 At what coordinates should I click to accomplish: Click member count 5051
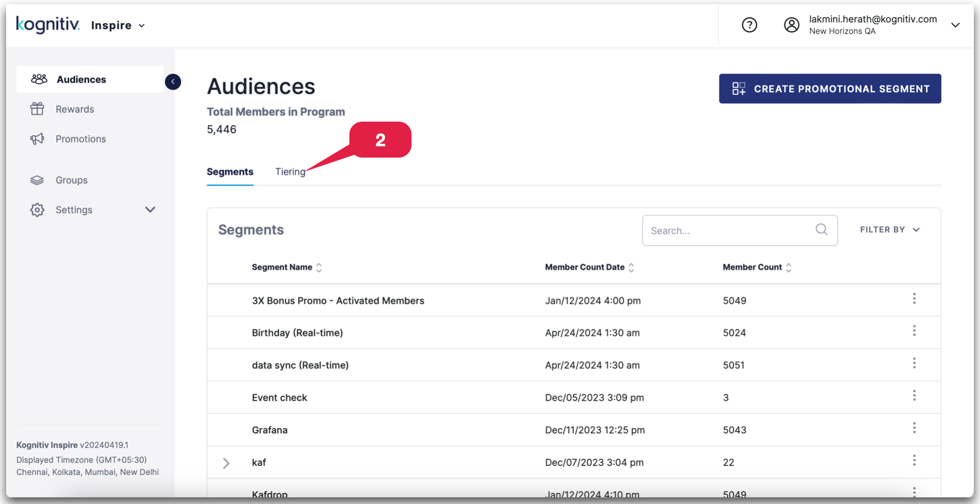tap(734, 365)
